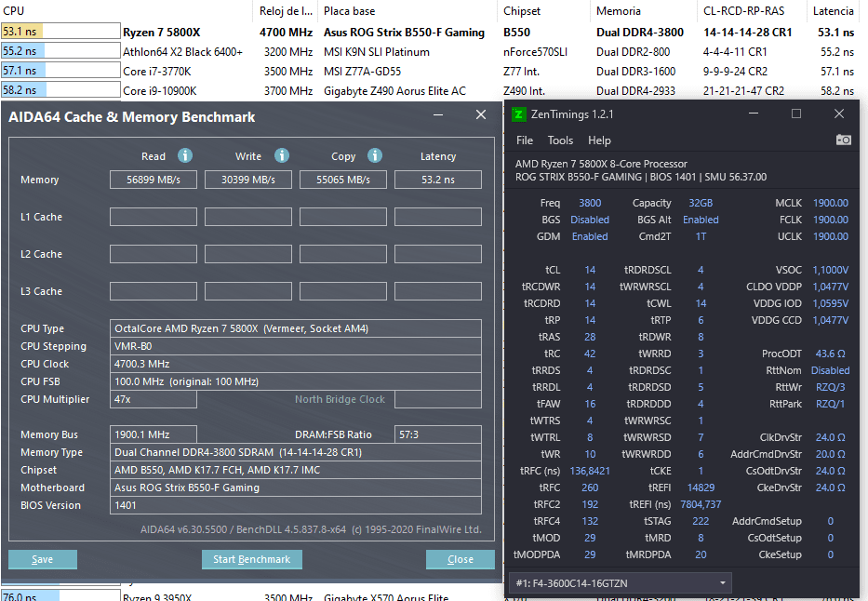Click the ZenTimings Capacity value 32GB

(701, 203)
